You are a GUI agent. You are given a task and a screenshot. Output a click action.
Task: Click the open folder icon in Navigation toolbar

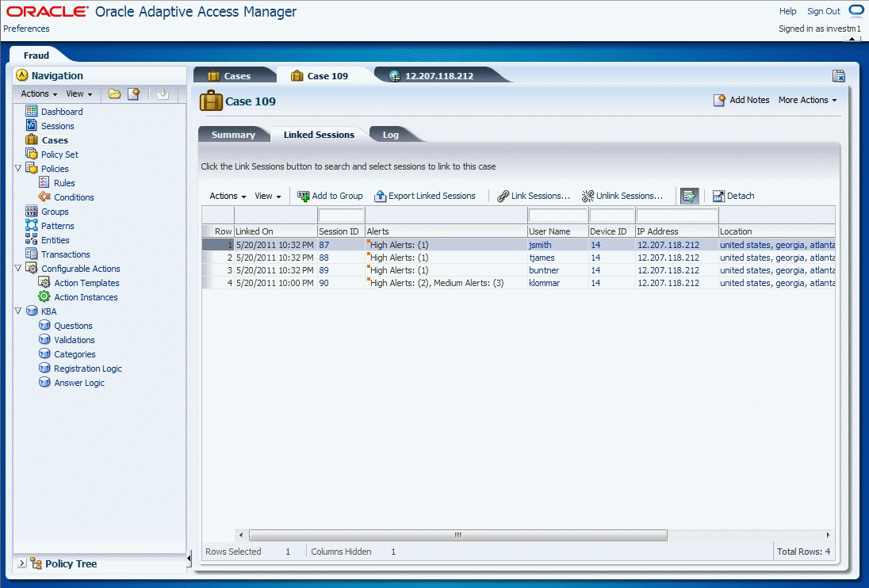click(x=114, y=94)
